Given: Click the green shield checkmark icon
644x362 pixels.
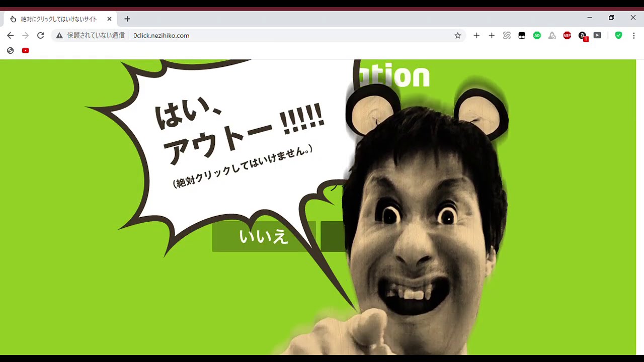Looking at the screenshot, I should (x=618, y=36).
